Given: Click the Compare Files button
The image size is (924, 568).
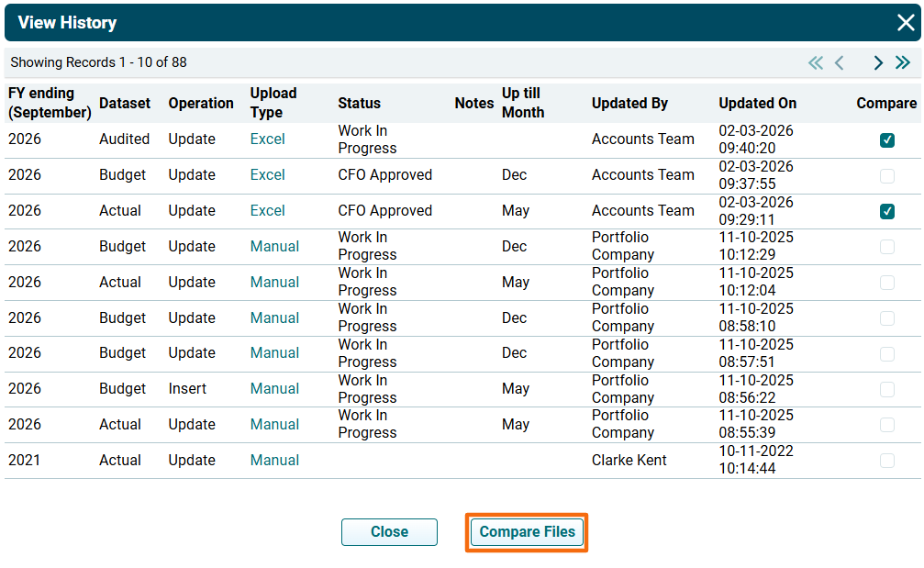Looking at the screenshot, I should tap(527, 532).
